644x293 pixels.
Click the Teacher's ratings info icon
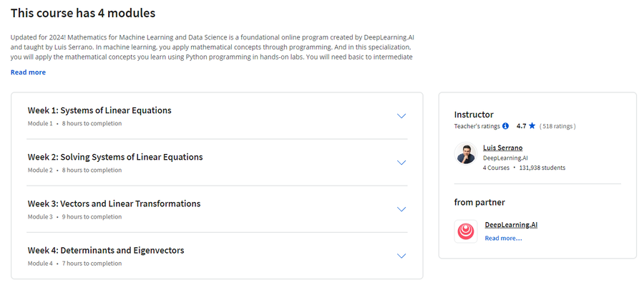pos(506,126)
